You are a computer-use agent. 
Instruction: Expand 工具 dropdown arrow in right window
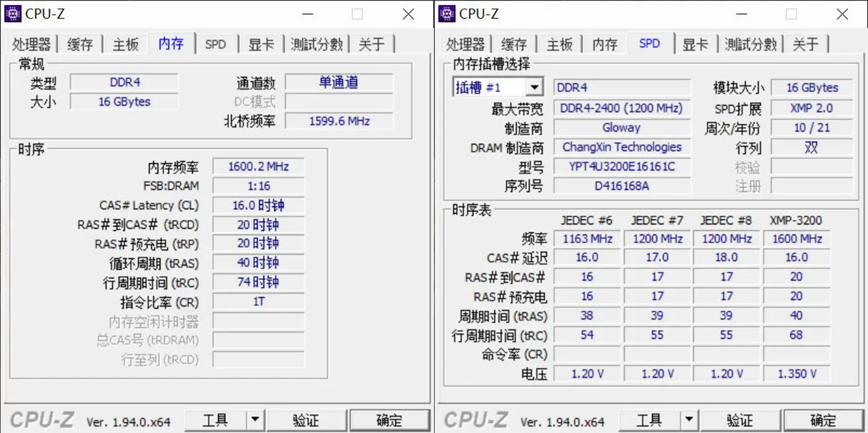689,421
